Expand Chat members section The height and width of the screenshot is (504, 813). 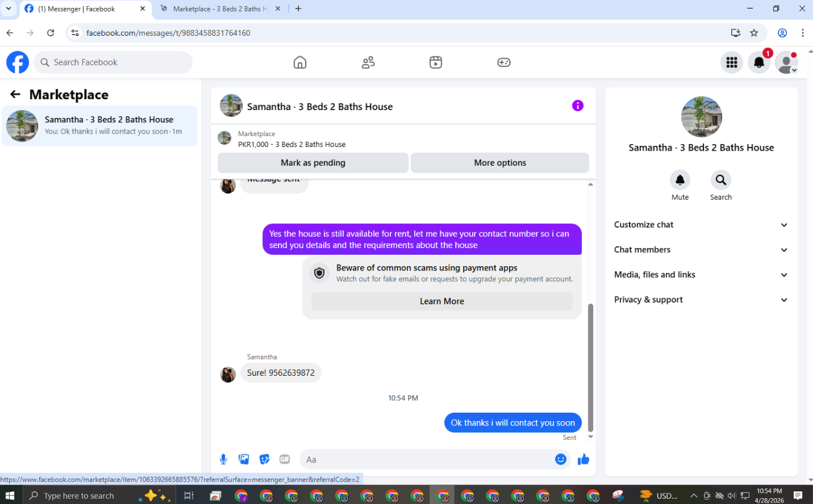click(701, 249)
